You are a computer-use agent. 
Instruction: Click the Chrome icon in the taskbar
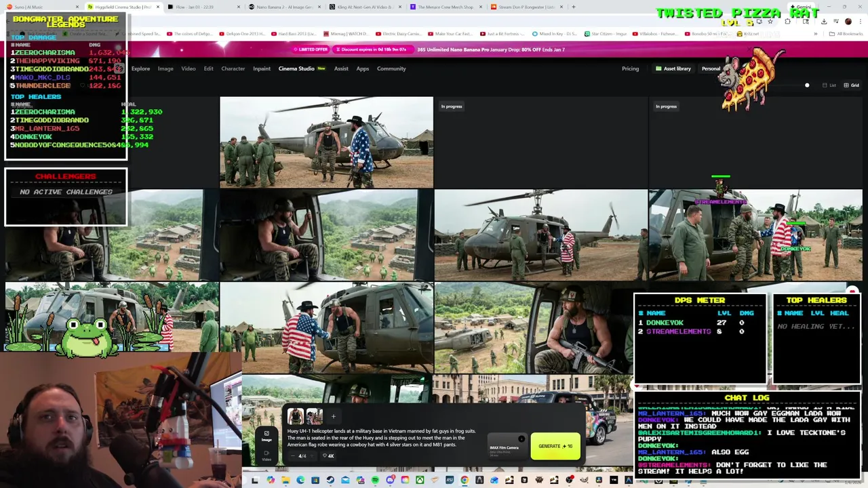(465, 481)
